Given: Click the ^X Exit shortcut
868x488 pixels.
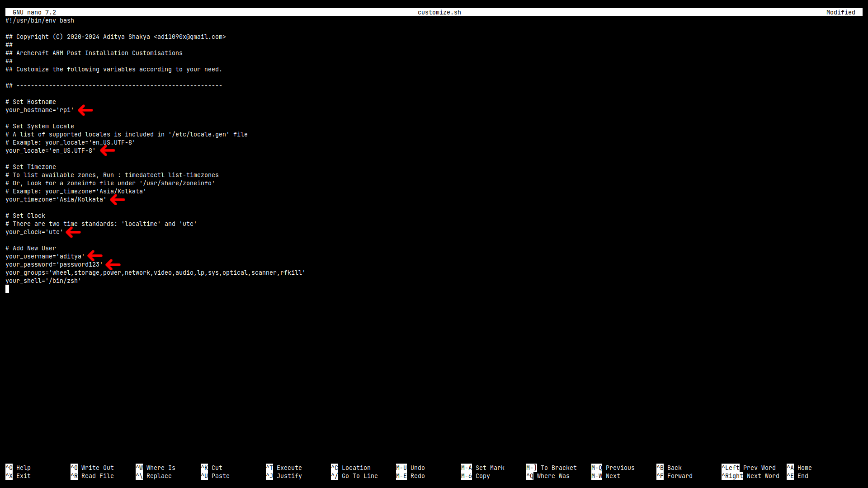Looking at the screenshot, I should click(18, 476).
